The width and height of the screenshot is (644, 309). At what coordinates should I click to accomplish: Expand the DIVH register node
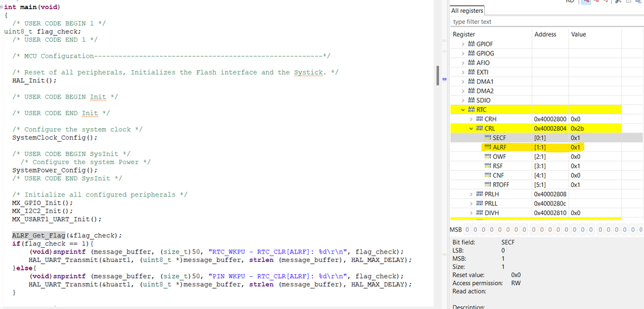point(471,212)
